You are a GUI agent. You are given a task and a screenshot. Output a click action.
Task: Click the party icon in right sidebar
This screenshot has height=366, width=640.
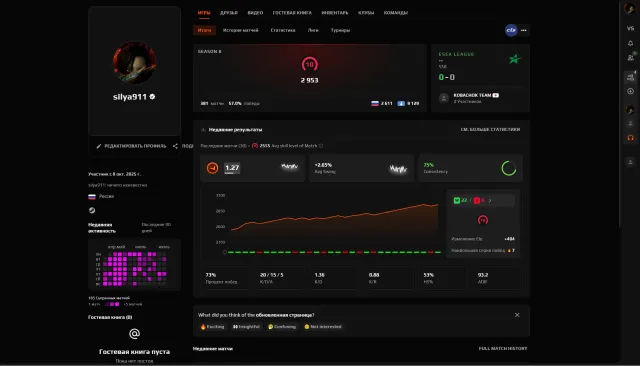tap(630, 77)
